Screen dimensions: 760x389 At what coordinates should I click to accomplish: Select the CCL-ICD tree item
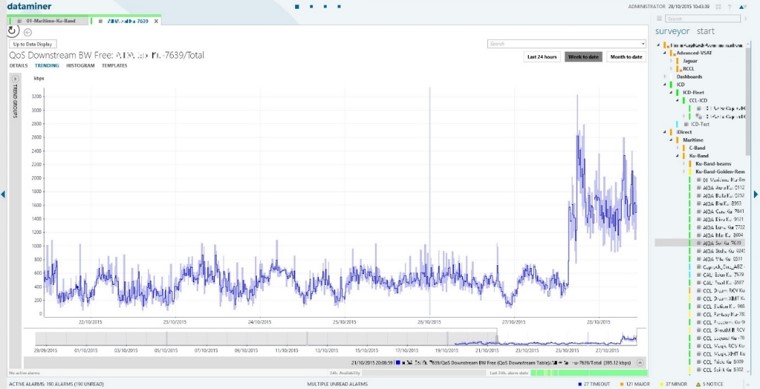tap(698, 100)
